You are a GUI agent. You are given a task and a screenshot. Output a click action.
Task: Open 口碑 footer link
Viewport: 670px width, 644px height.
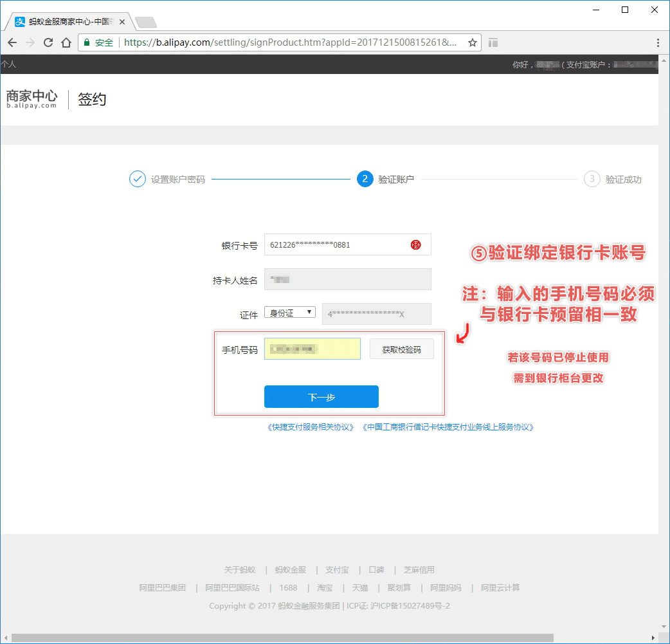click(x=376, y=569)
